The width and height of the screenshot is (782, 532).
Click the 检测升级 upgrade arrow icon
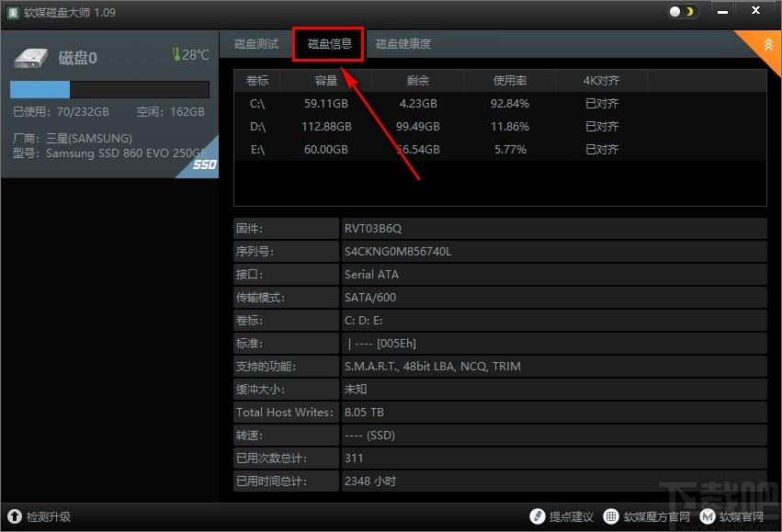coord(15,516)
